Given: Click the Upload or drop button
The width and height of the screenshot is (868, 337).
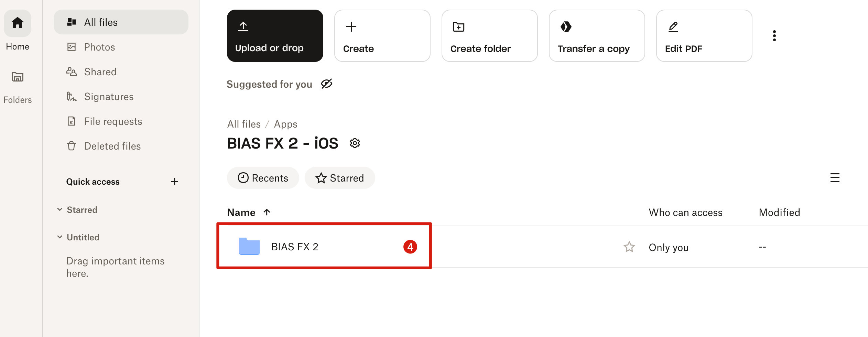Looking at the screenshot, I should tap(275, 36).
